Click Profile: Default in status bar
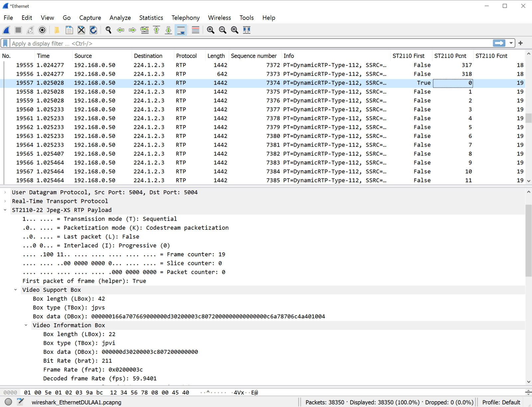 pyautogui.click(x=501, y=402)
